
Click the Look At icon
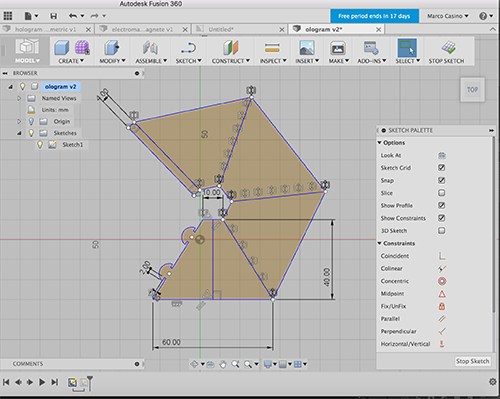click(442, 155)
